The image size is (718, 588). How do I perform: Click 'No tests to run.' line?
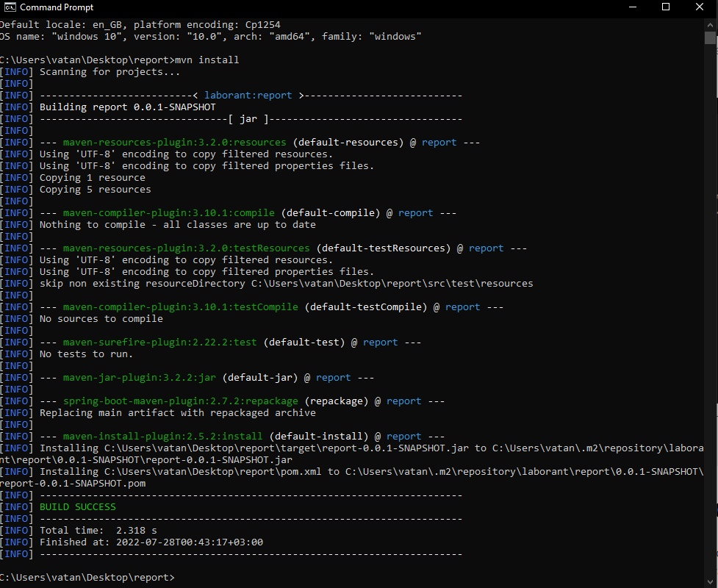click(87, 354)
